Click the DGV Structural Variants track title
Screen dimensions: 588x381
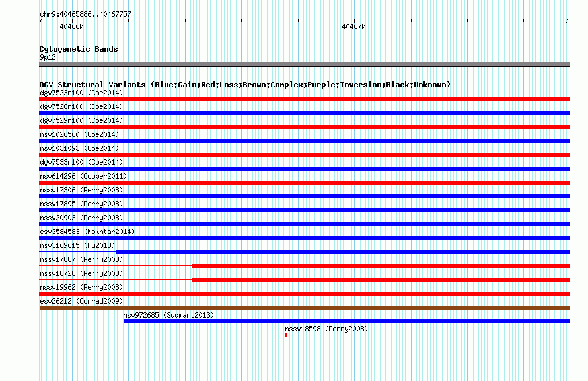point(245,85)
